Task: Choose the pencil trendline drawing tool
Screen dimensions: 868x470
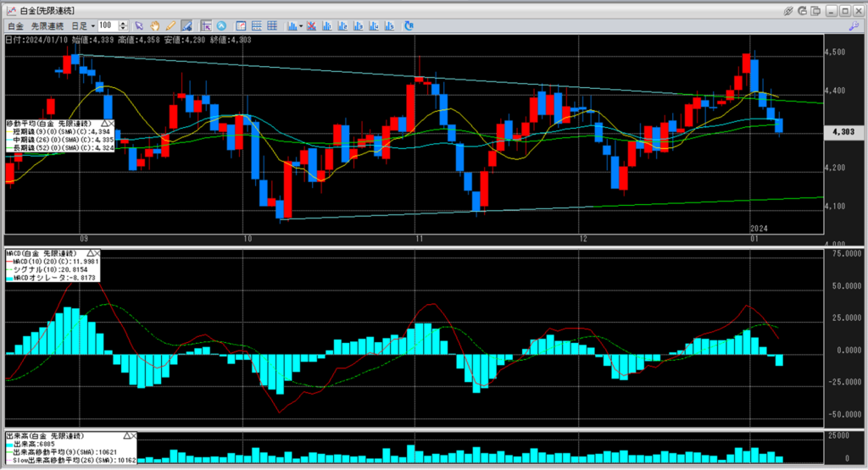Action: pos(171,26)
